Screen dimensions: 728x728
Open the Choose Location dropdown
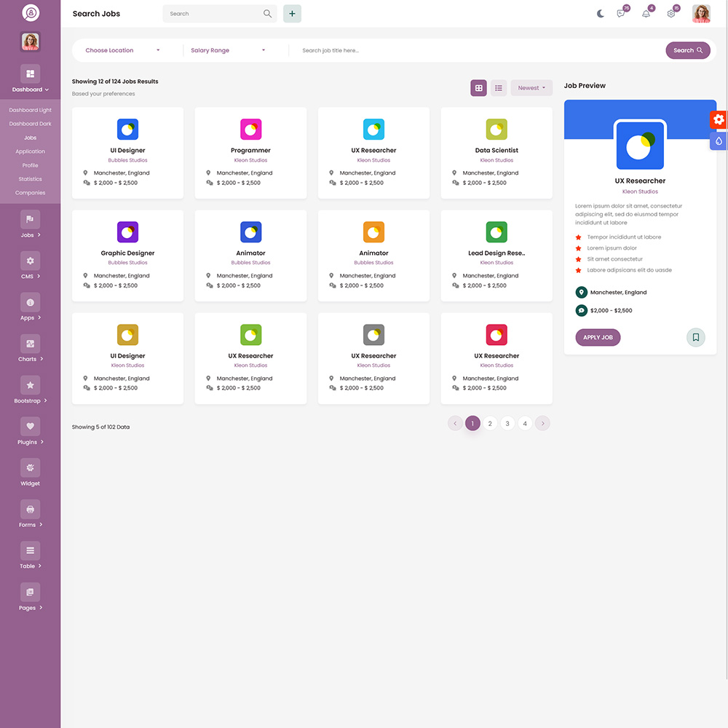click(122, 50)
